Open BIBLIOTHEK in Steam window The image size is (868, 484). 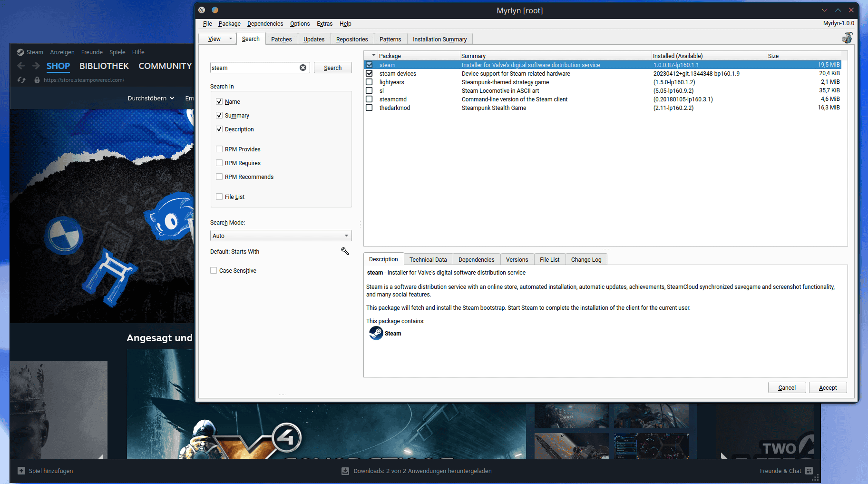104,66
